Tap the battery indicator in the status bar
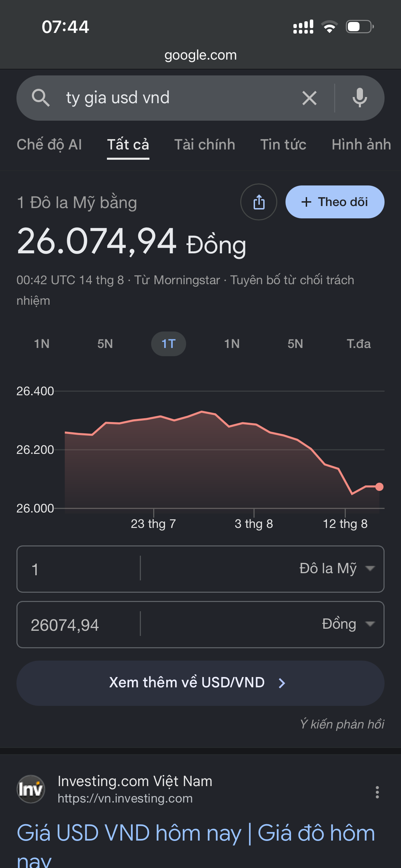 pos(360,27)
